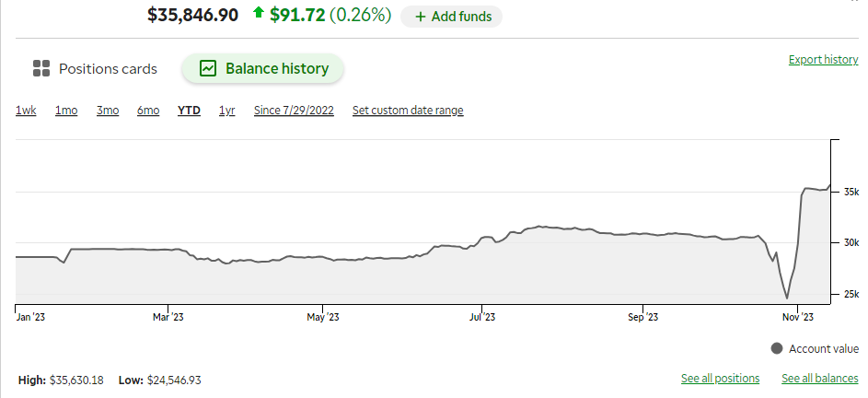
Task: Open the Balance history tab
Action: (x=263, y=69)
